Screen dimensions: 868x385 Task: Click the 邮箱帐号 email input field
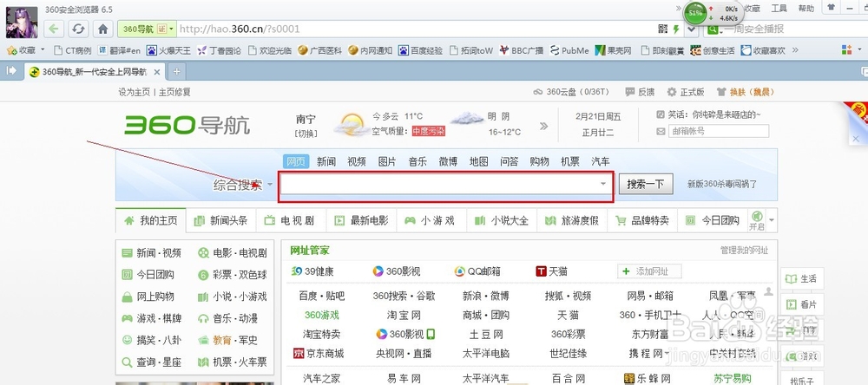click(718, 131)
